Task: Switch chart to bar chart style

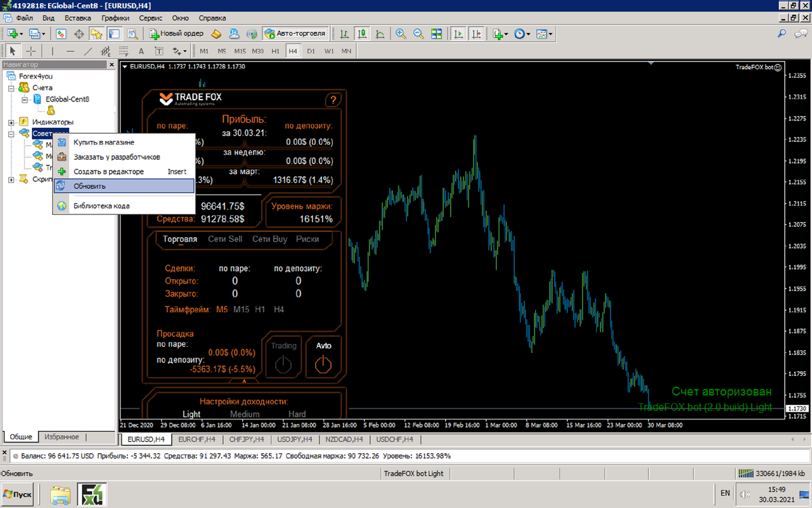Action: point(345,33)
